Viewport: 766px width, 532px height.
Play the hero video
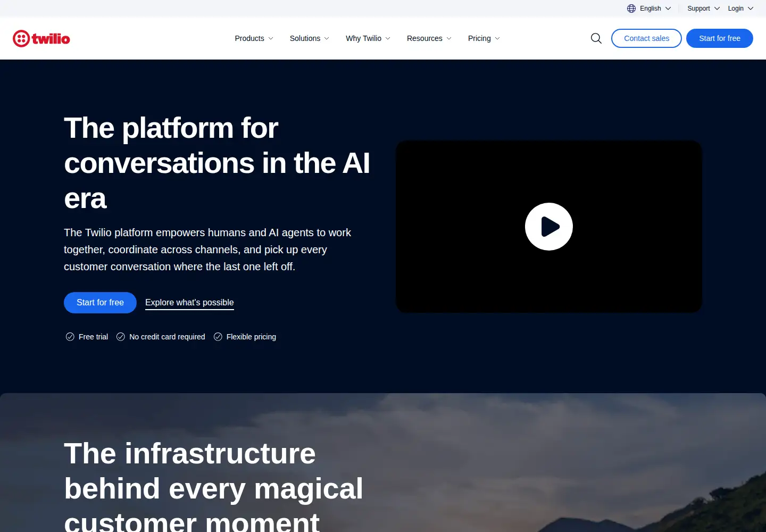tap(549, 227)
